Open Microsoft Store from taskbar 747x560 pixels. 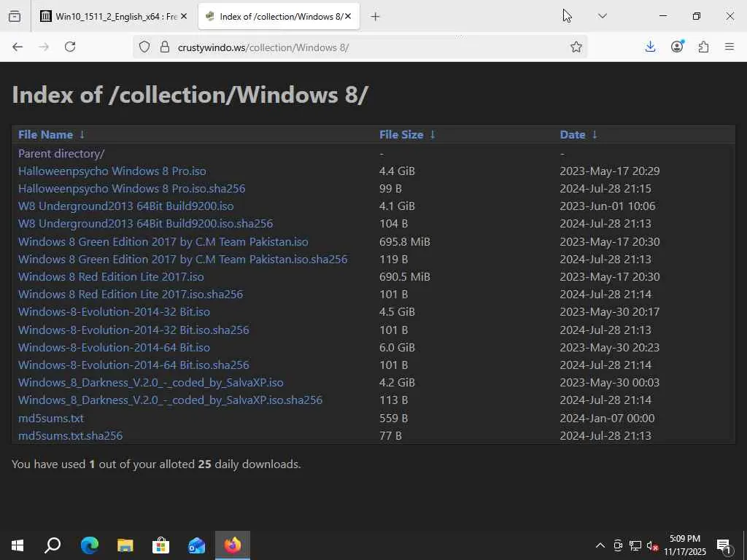point(160,545)
